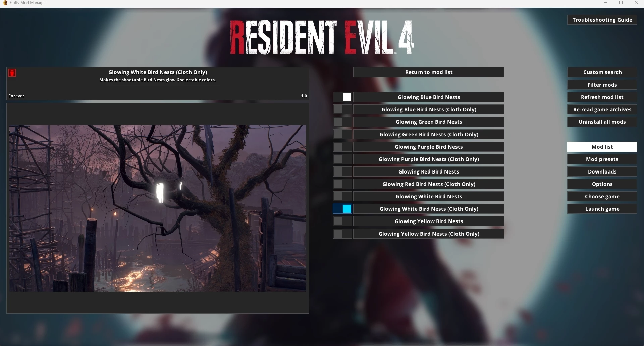Turn on Glowing Red Bird Nests toggle
The width and height of the screenshot is (644, 346).
pos(342,171)
